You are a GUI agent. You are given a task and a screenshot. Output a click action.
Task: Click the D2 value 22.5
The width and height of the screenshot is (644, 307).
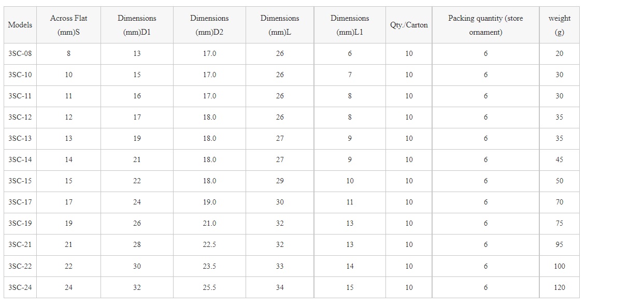click(209, 244)
